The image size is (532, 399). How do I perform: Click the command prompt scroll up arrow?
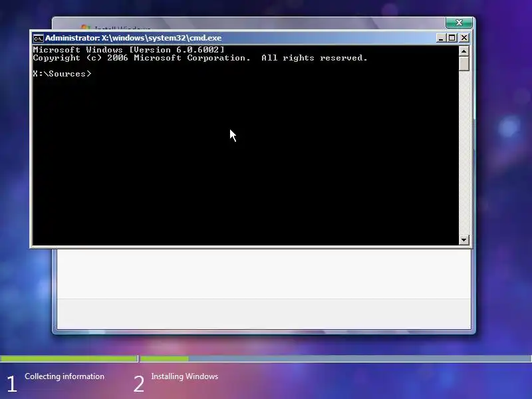[x=464, y=51]
